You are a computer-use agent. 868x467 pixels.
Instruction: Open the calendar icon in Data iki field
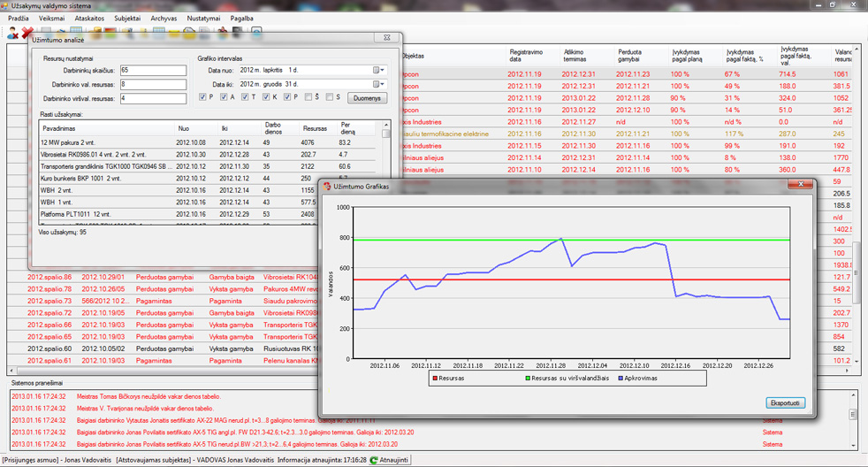[x=376, y=84]
